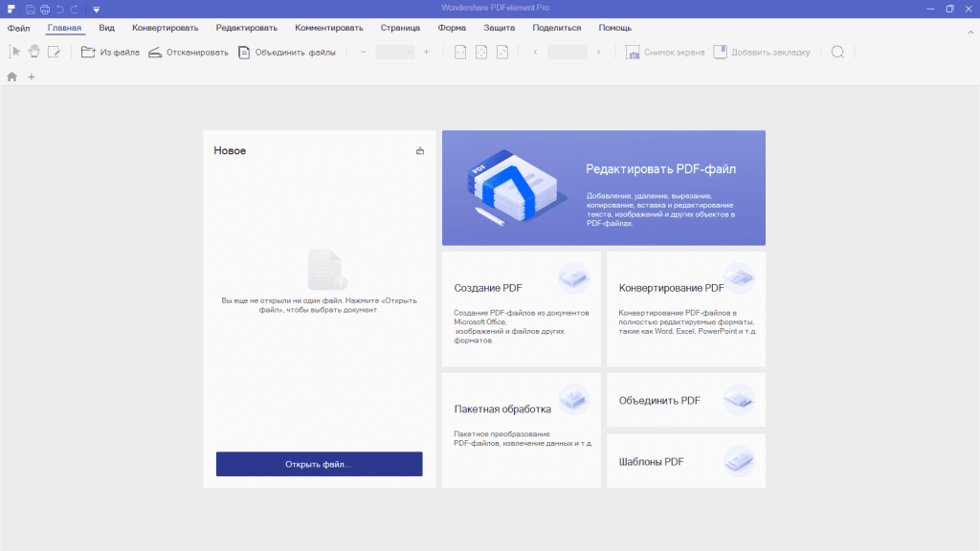980x551 pixels.
Task: Activate the Hand pan tool
Action: [x=34, y=52]
